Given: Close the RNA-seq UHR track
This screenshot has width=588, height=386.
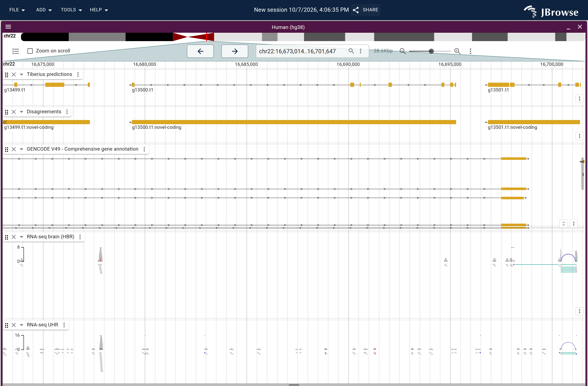Looking at the screenshot, I should 14,325.
